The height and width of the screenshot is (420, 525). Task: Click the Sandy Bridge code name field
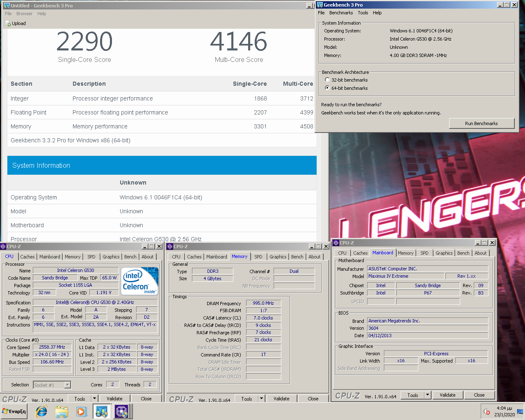point(55,278)
